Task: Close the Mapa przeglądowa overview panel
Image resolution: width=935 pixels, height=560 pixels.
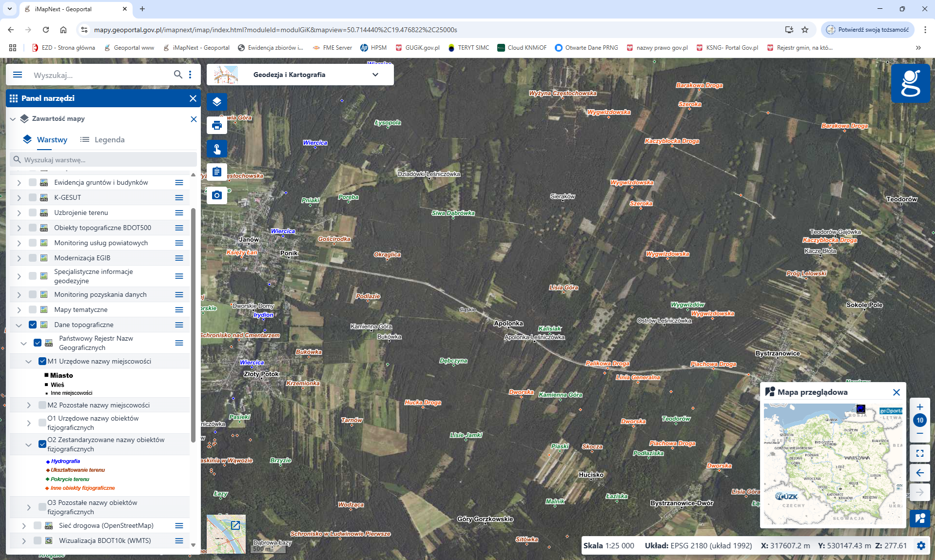Action: (x=896, y=392)
